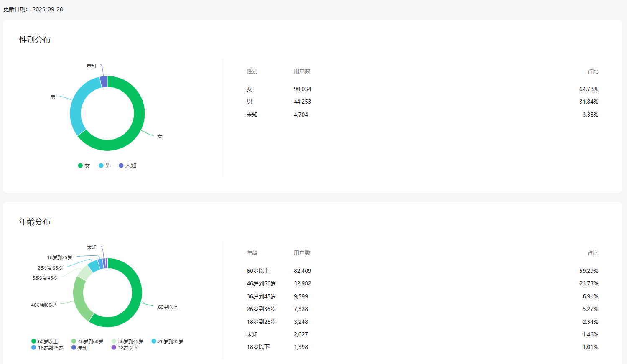Click the 用户数 header in gender table
The height and width of the screenshot is (364, 627).
(x=302, y=71)
